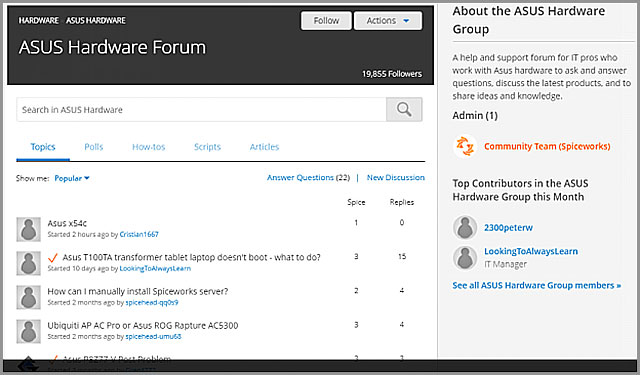Image resolution: width=640 pixels, height=375 pixels.
Task: View spicehead-umu68's profile
Action: click(153, 336)
